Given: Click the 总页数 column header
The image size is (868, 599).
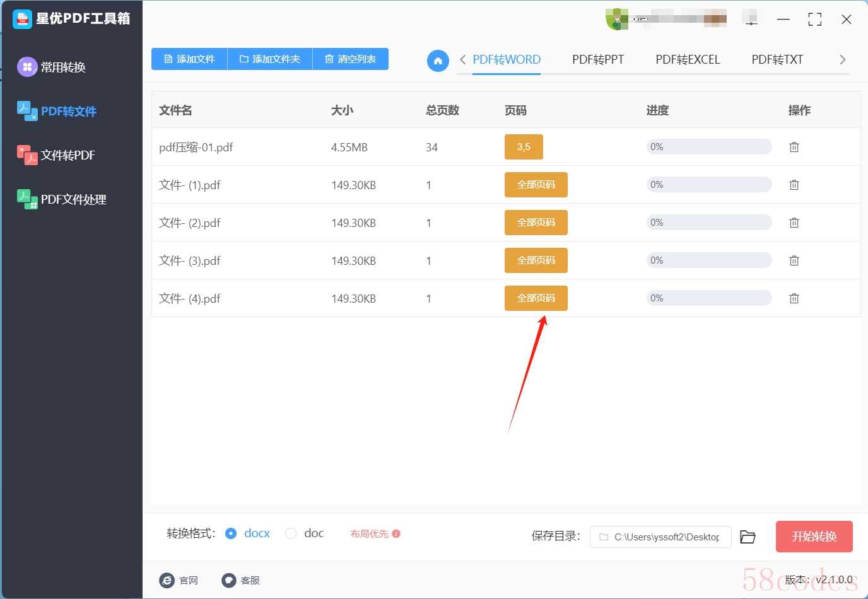Looking at the screenshot, I should pyautogui.click(x=442, y=110).
